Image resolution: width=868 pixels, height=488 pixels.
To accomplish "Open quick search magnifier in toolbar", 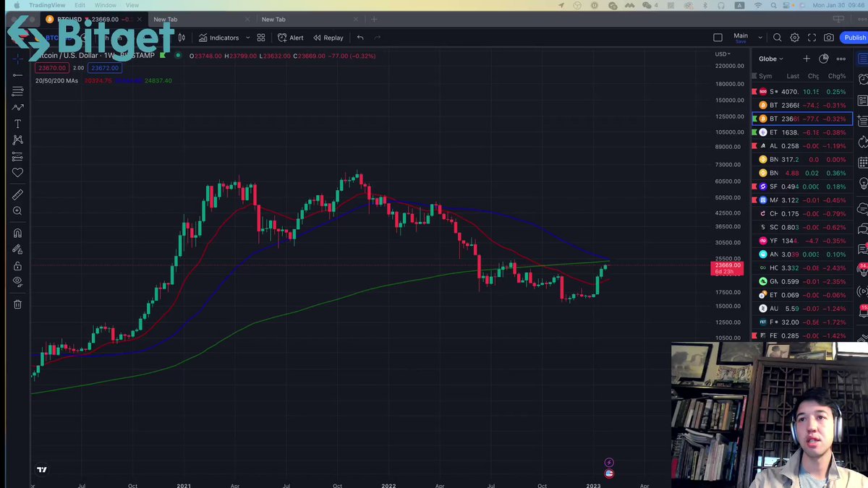I will tap(777, 38).
